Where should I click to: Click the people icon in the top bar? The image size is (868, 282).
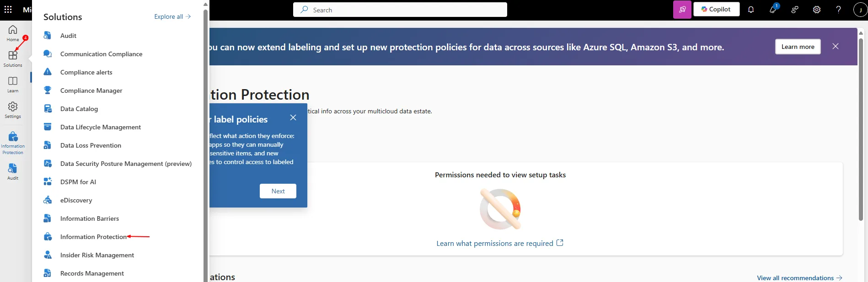pyautogui.click(x=795, y=10)
